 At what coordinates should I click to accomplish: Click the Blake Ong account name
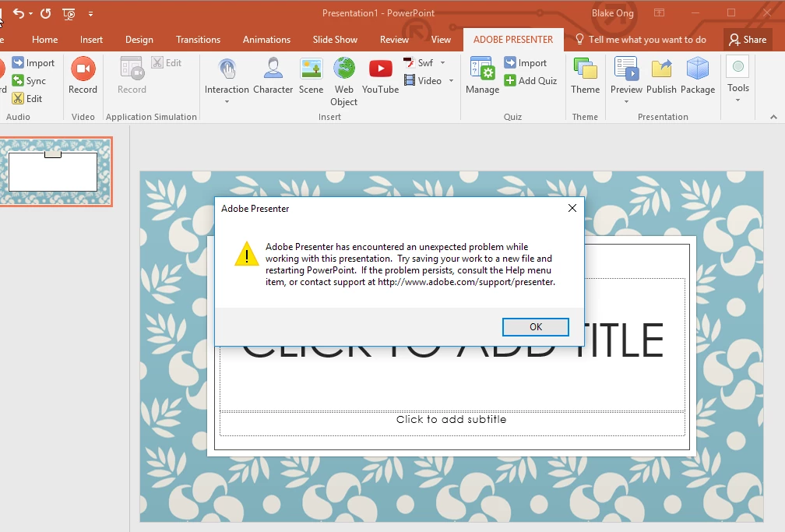pyautogui.click(x=612, y=13)
